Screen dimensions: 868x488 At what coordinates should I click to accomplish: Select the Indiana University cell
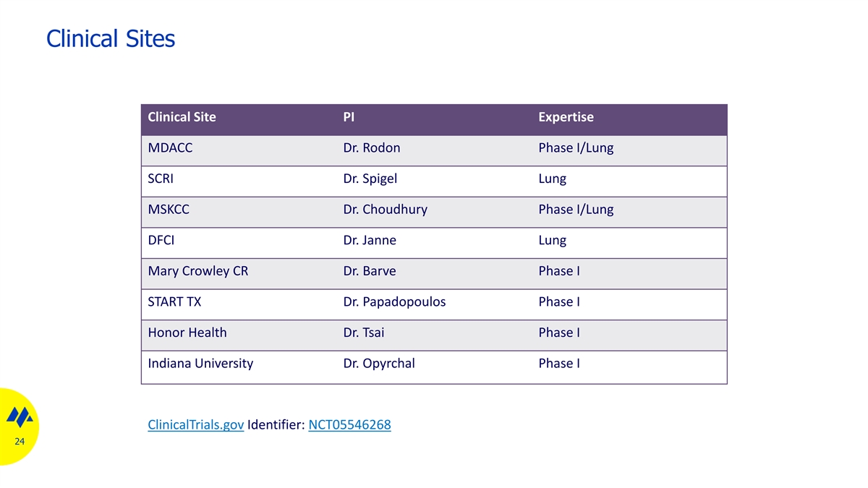200,363
